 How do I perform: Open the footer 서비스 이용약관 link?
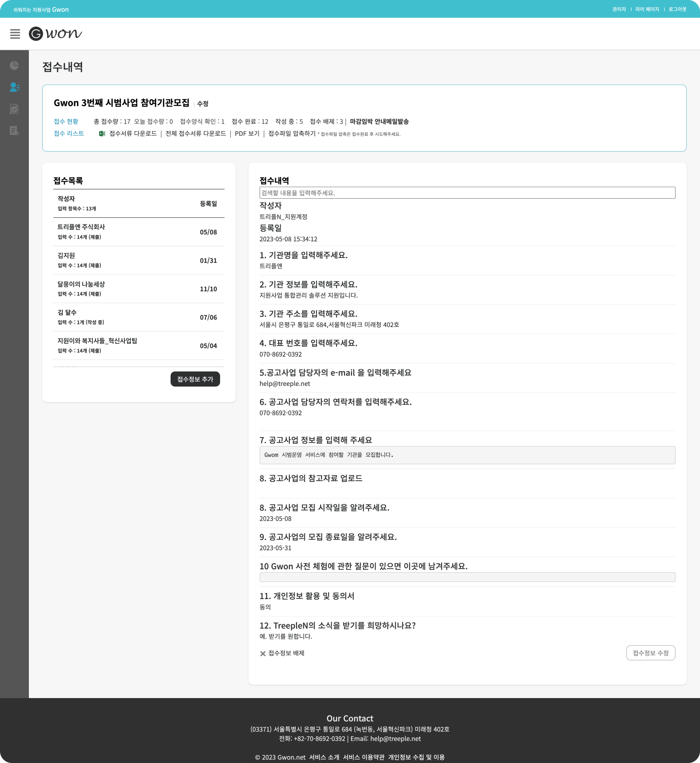[364, 757]
